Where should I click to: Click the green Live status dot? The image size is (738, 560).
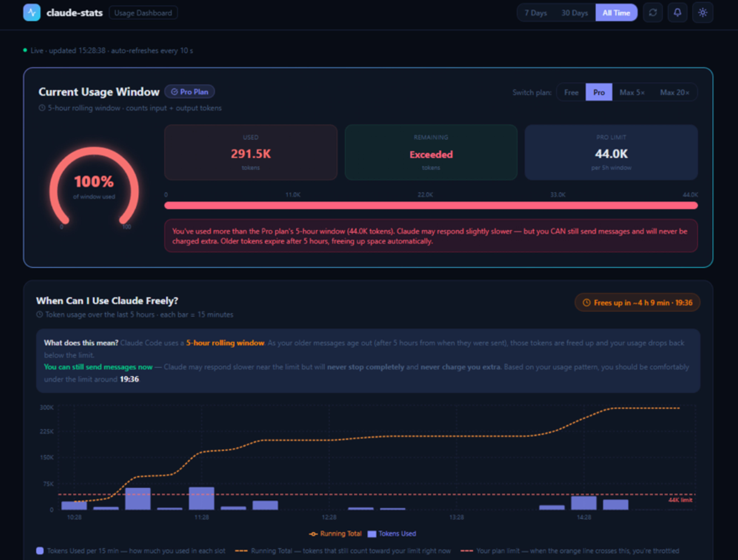(x=25, y=50)
